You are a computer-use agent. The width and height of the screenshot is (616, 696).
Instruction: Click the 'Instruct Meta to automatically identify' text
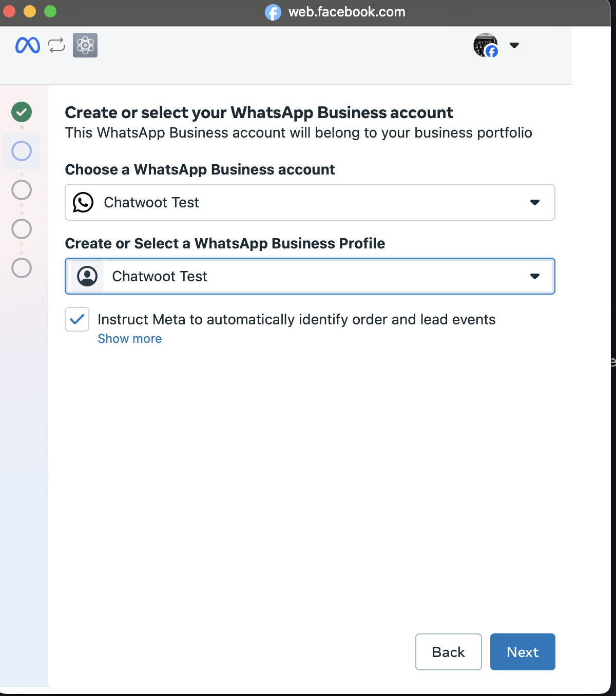point(297,319)
